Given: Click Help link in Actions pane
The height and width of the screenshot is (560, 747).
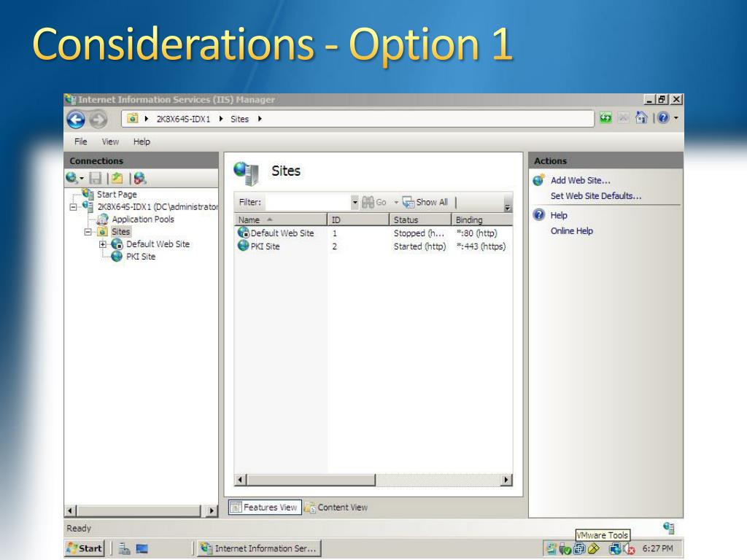Looking at the screenshot, I should [x=559, y=215].
